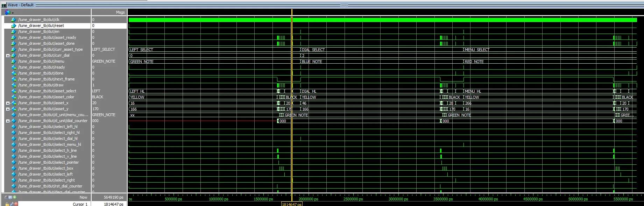This screenshot has width=644, height=206.
Task: Click the select_h_line signal icon
Action: (x=14, y=150)
